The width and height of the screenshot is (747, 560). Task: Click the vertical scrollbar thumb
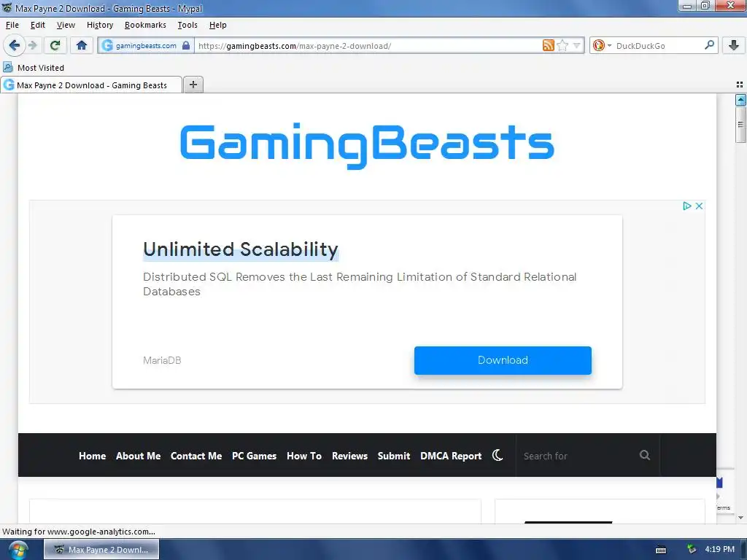740,124
